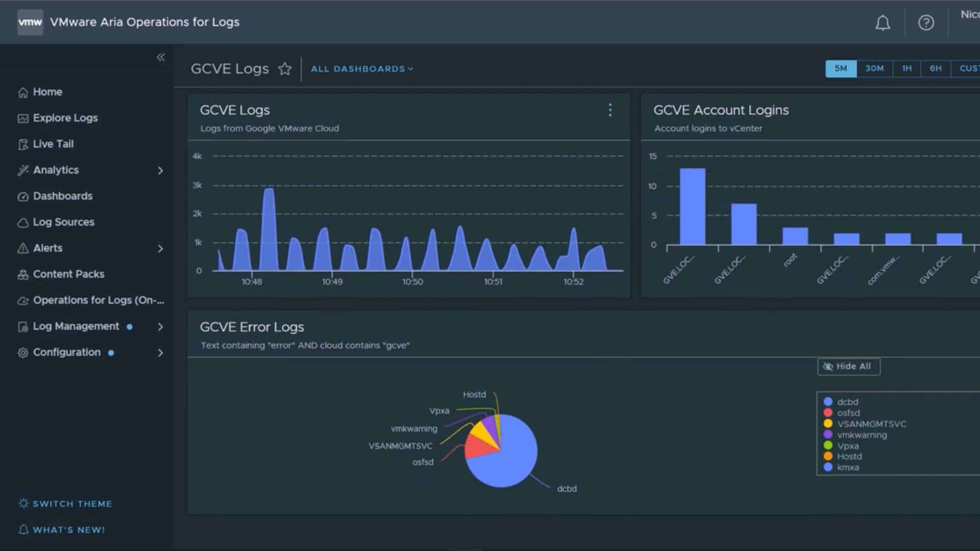Click the Log Sources cloud icon

[x=23, y=222]
